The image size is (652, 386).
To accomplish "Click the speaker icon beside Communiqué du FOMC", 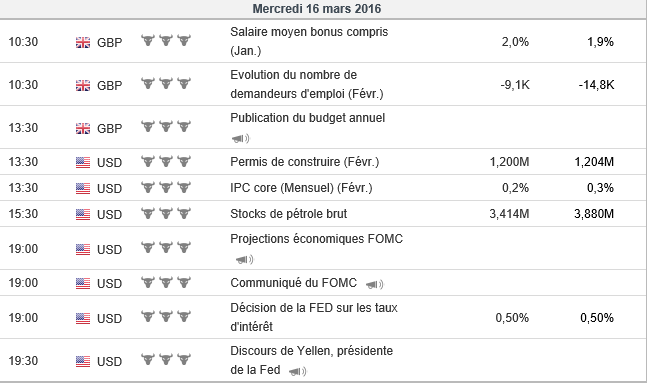I will [374, 285].
